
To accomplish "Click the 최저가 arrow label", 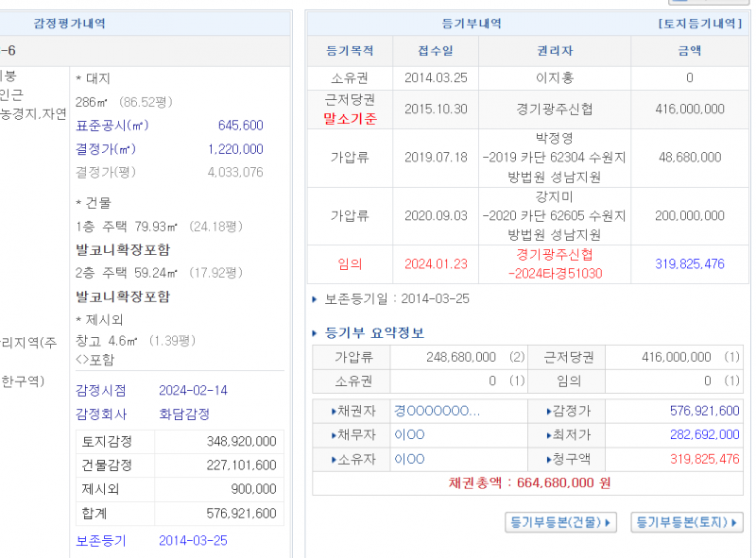I will pyautogui.click(x=568, y=435).
